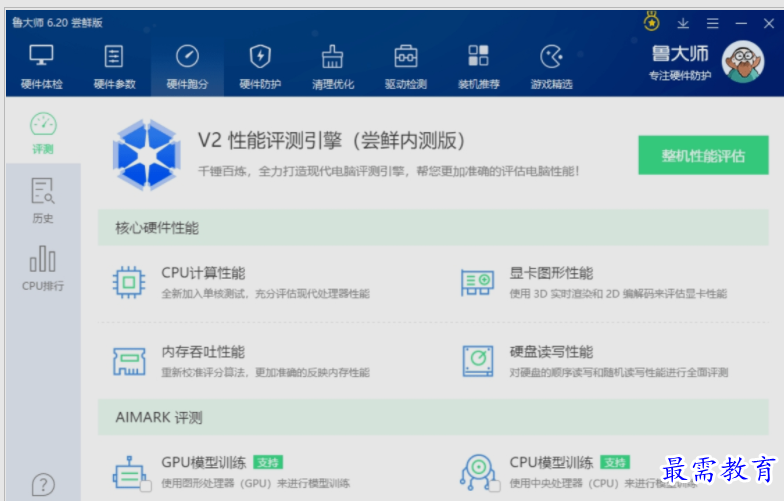Viewport: 784px width, 501px height.
Task: Click the blue hexagon V2 engine logo
Action: click(146, 154)
